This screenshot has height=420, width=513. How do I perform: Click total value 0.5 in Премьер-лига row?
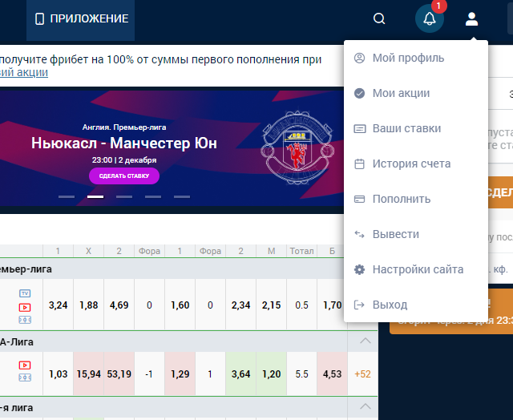301,305
